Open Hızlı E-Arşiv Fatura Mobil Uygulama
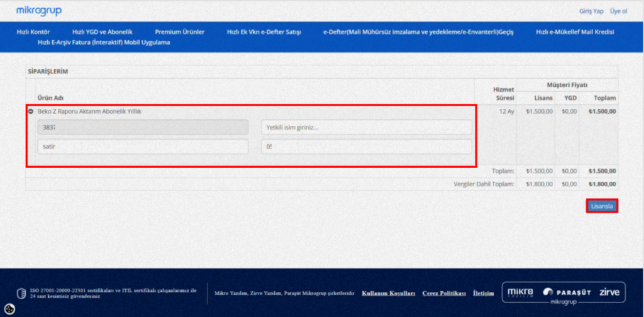This screenshot has height=317, width=644. point(104,42)
